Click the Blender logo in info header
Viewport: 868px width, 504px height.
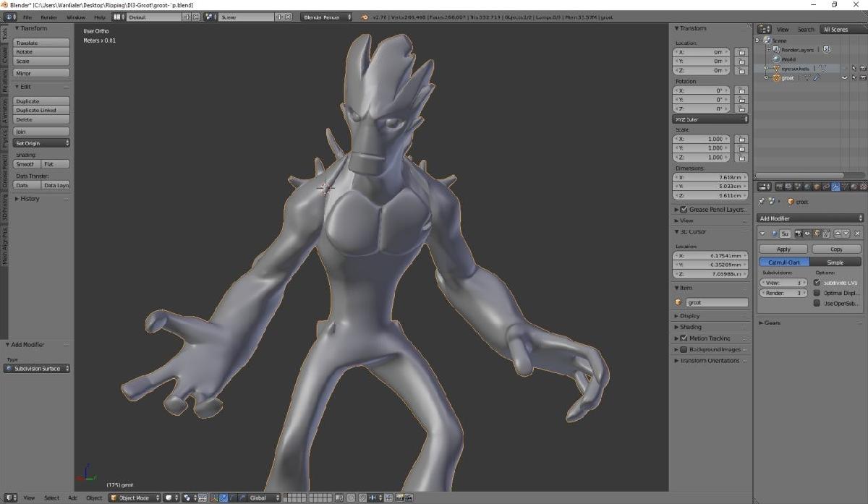coord(365,17)
